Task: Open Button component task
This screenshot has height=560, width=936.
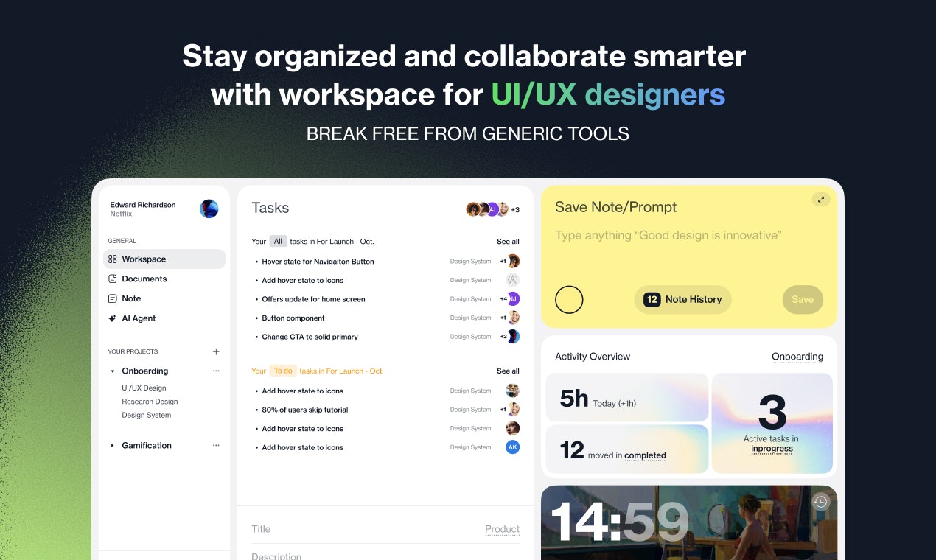Action: point(293,318)
